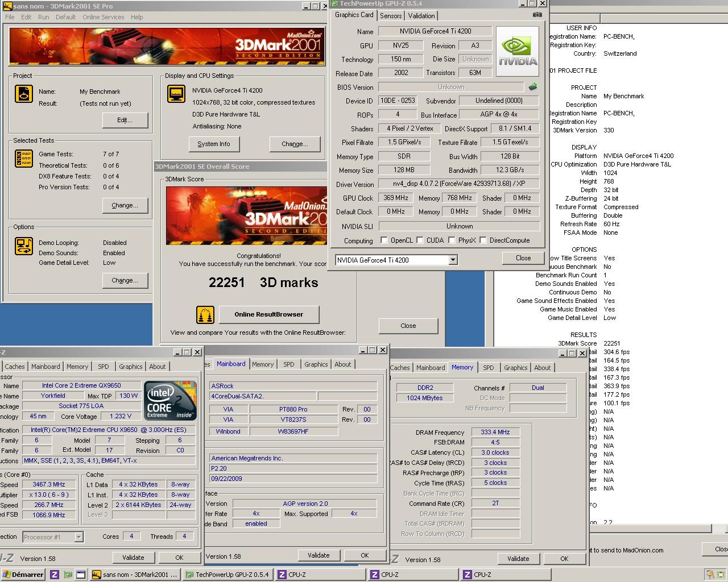
Task: Open the Help menu in 3DMark
Action: tap(136, 17)
